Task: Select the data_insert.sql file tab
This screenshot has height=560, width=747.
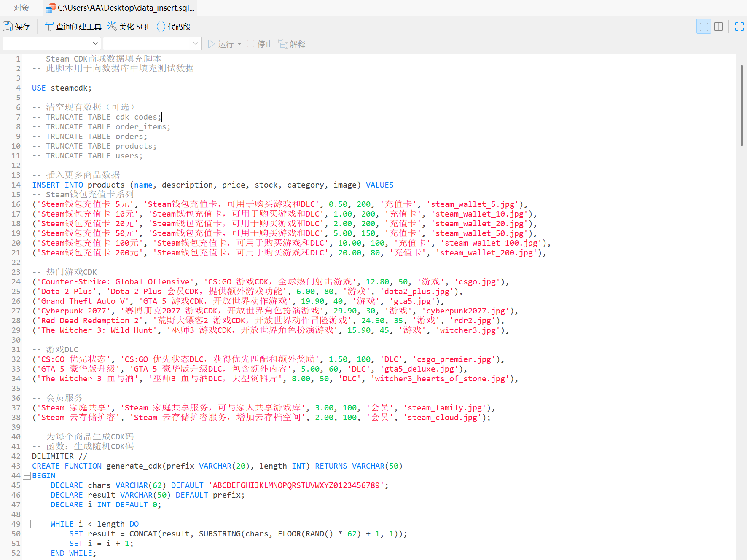Action: tap(120, 8)
